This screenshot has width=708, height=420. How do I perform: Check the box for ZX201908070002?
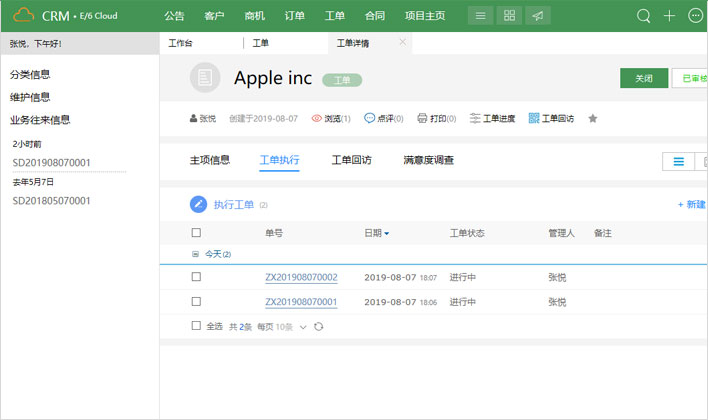(196, 277)
